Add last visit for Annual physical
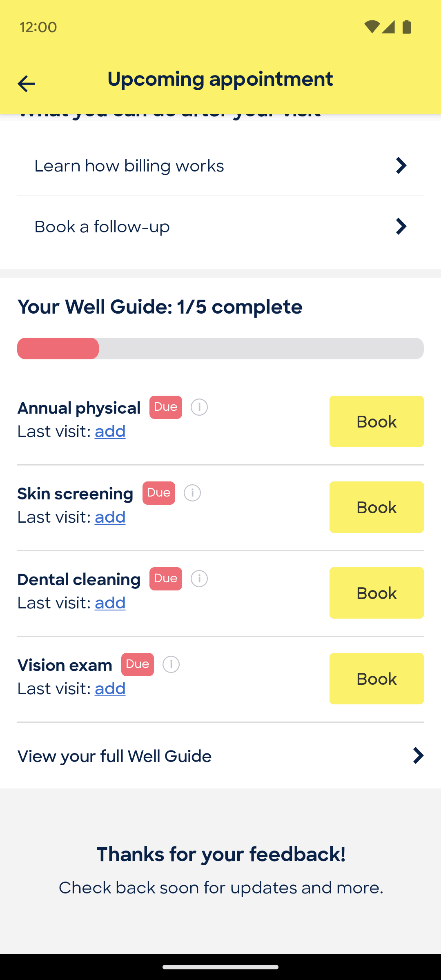441x980 pixels. pyautogui.click(x=110, y=432)
